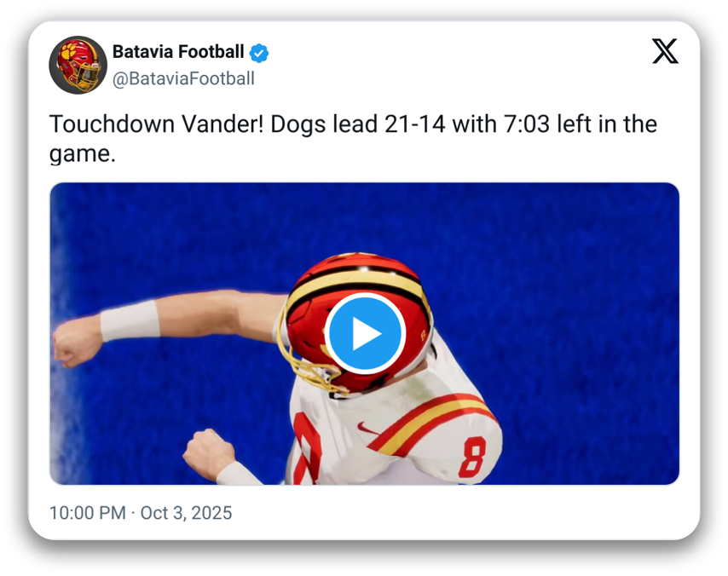Click the Oct 3, 2025 date

(x=186, y=513)
